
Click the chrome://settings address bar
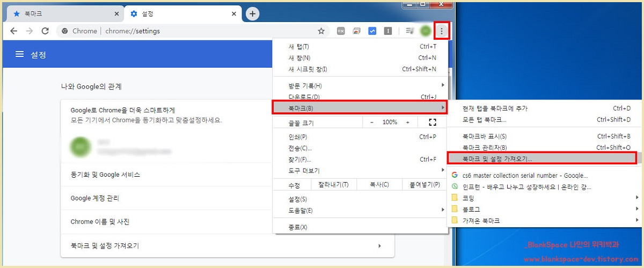[193, 31]
